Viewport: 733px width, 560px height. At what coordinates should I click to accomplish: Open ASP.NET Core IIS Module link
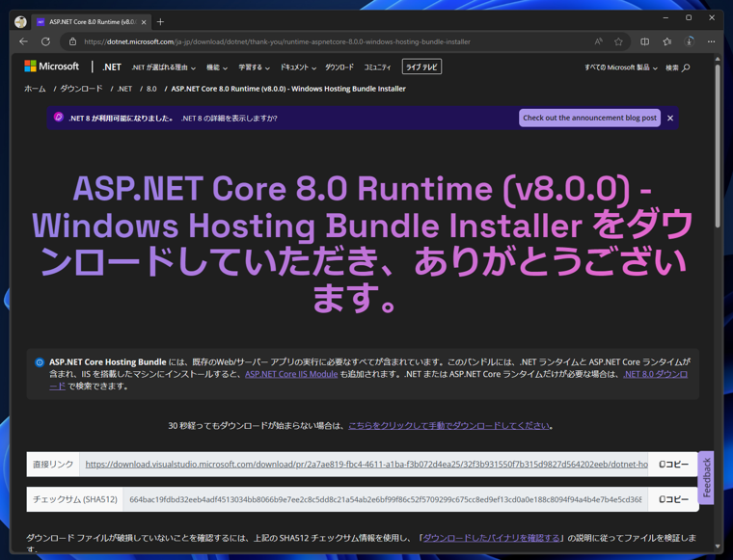(291, 374)
